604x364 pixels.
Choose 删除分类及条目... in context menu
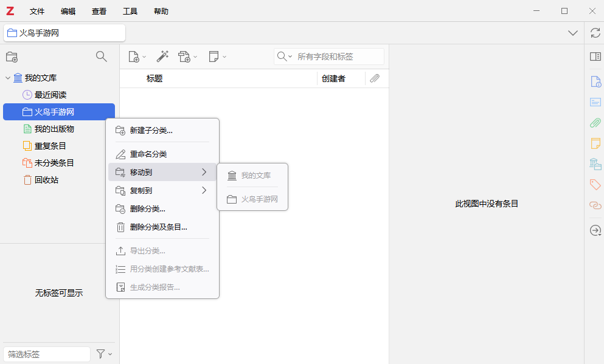coord(162,227)
